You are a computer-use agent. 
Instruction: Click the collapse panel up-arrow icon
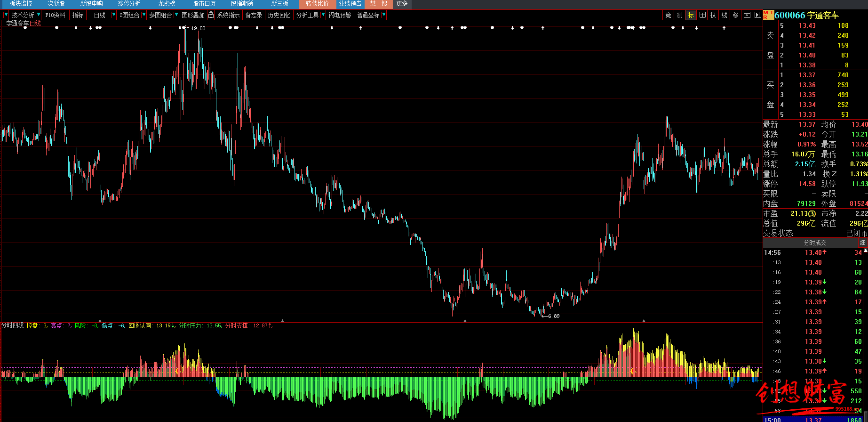(747, 15)
